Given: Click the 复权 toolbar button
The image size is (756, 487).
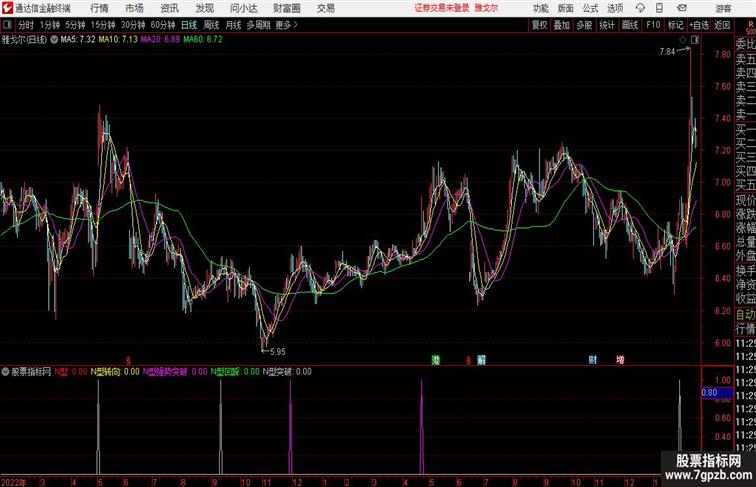Looking at the screenshot, I should 540,25.
